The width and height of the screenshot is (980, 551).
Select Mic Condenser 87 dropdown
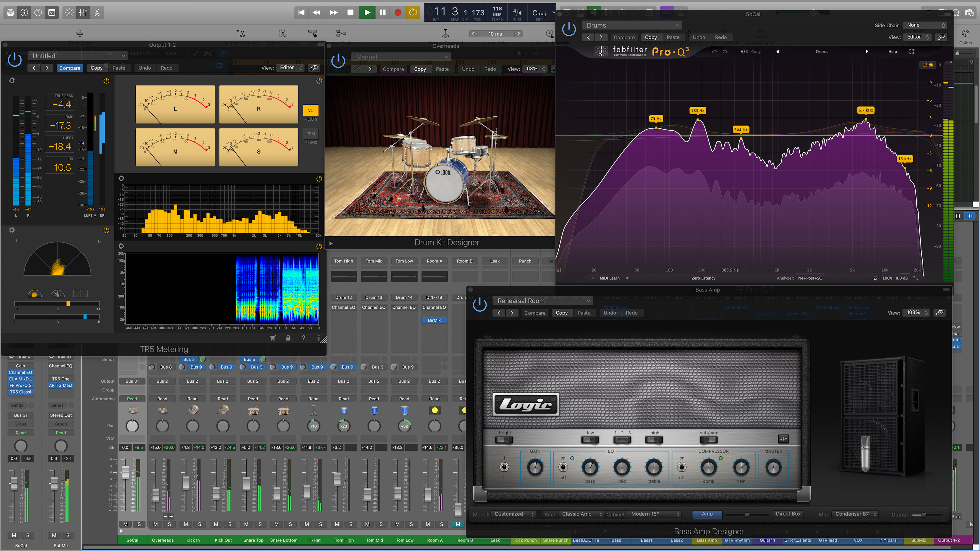855,514
